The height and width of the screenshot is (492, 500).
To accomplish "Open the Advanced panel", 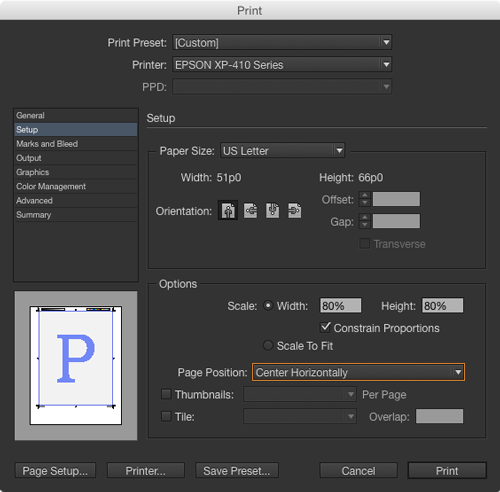I will (x=76, y=201).
